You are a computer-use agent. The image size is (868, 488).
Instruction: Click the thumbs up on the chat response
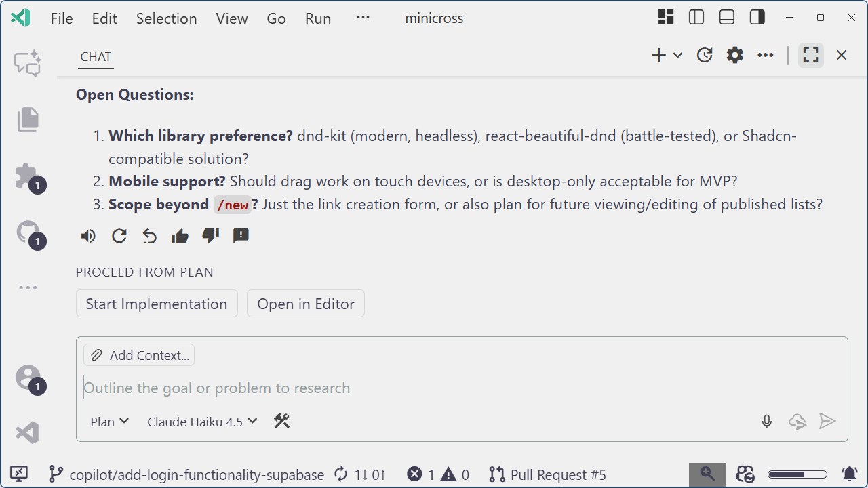coord(180,235)
